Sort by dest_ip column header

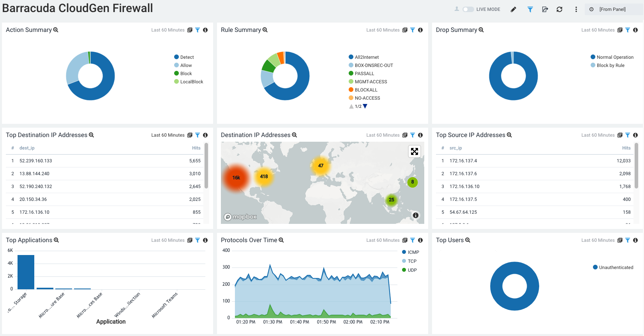point(27,148)
